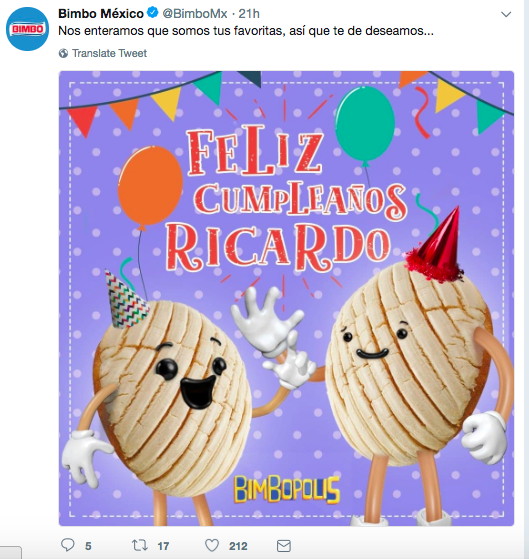Screen dimensions: 529x559
Task: Click the globe icon beside Translate Tweet
Action: 63,53
